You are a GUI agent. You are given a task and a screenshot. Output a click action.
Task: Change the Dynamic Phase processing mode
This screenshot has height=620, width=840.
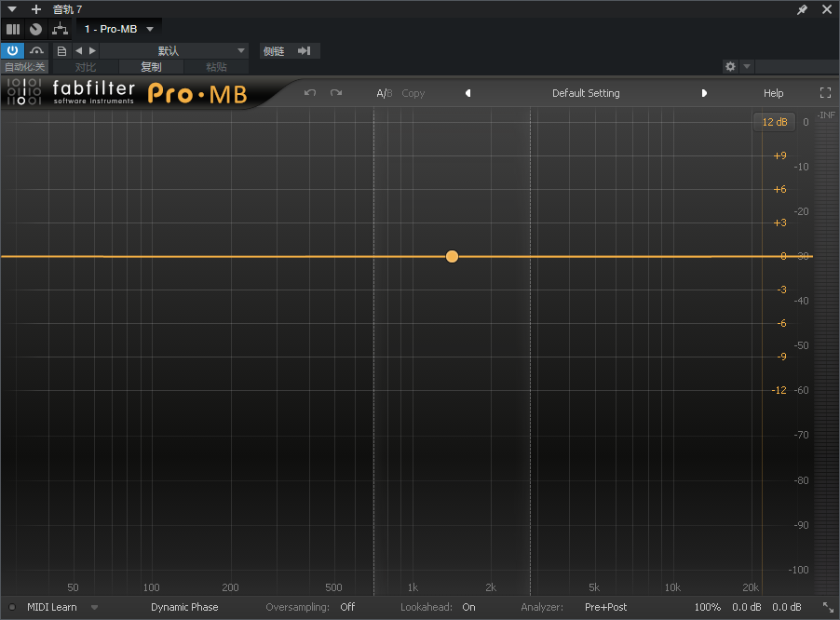[184, 607]
